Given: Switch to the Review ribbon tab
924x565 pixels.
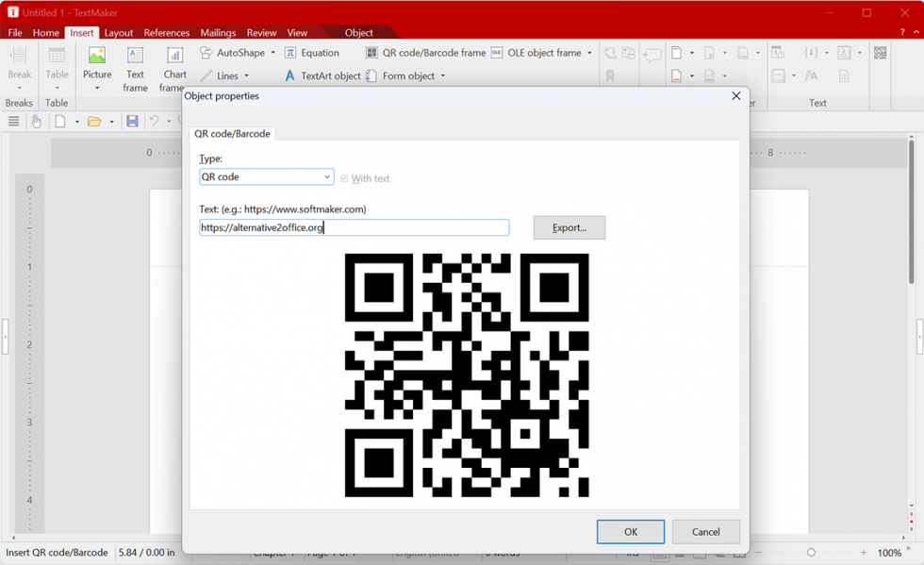Looking at the screenshot, I should 261,31.
